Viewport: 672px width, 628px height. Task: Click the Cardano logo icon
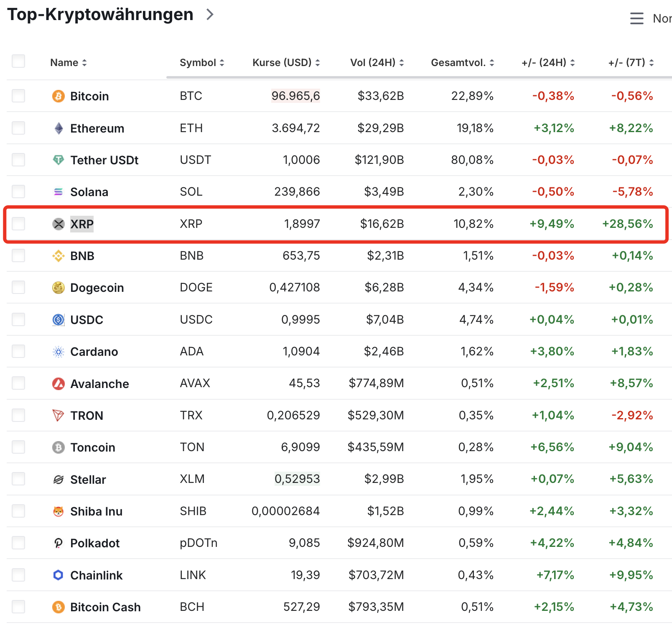[x=59, y=352]
